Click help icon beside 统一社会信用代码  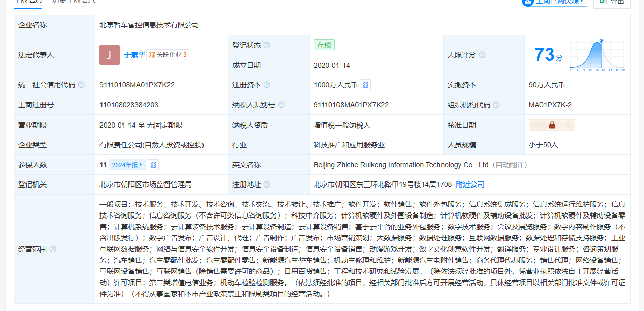click(x=81, y=85)
